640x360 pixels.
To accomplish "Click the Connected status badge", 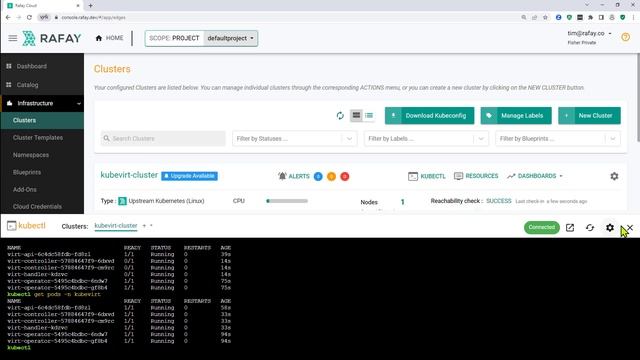I will pos(542,227).
